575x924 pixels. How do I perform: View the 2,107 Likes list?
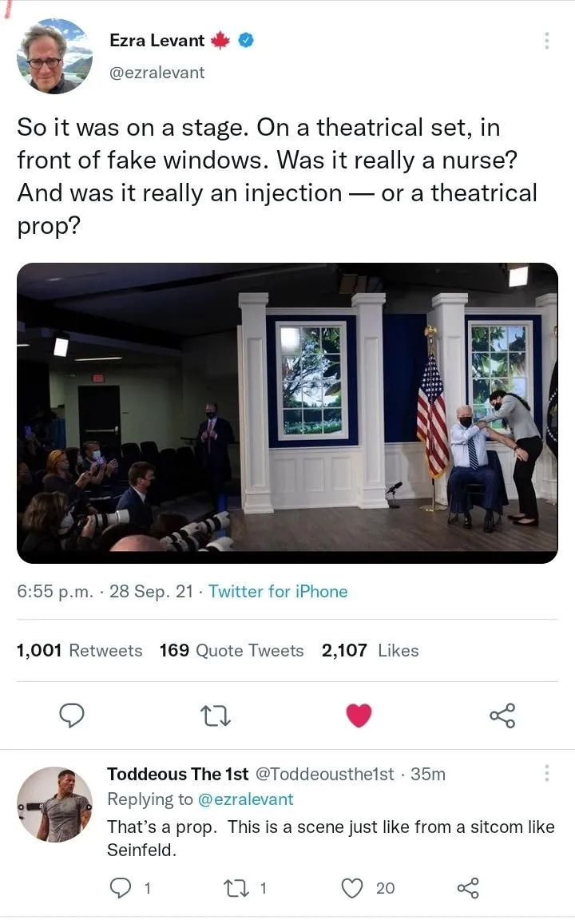[x=370, y=651]
